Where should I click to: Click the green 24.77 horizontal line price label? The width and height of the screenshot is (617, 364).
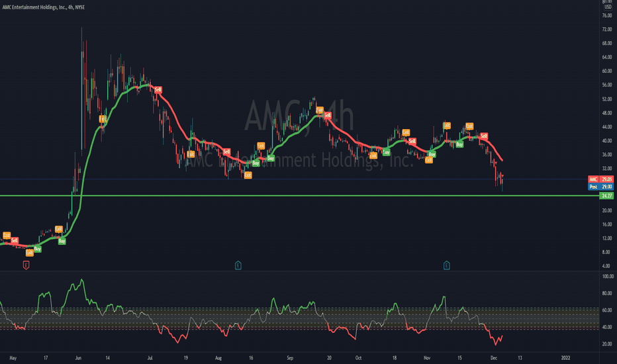[x=606, y=196]
